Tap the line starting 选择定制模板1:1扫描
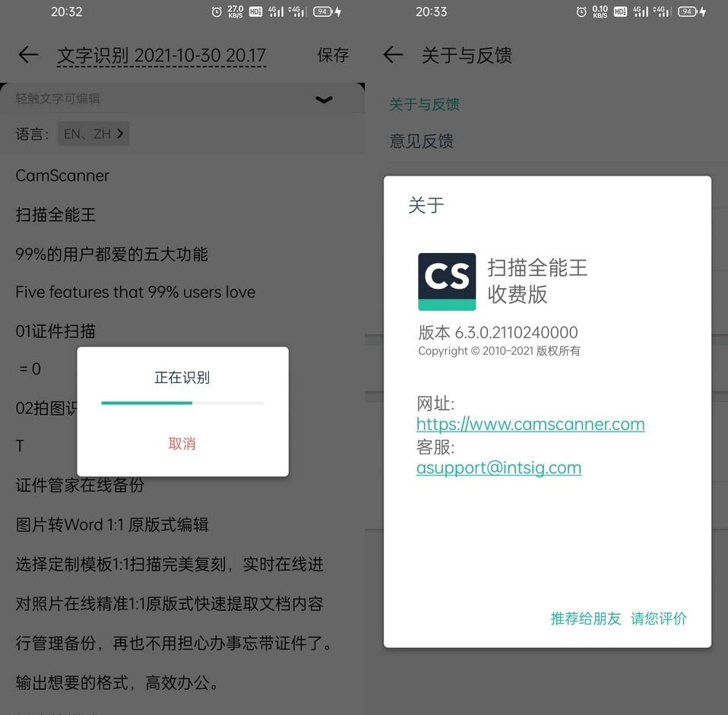728x715 pixels. click(x=169, y=564)
